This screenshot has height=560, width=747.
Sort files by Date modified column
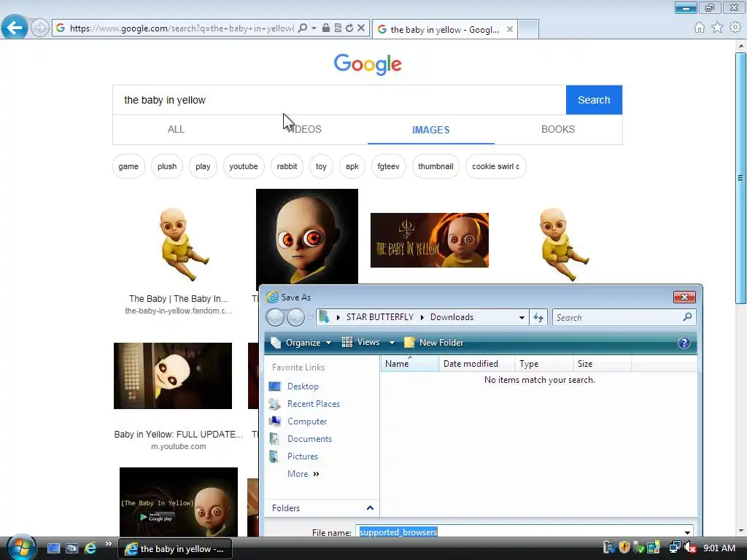477,364
